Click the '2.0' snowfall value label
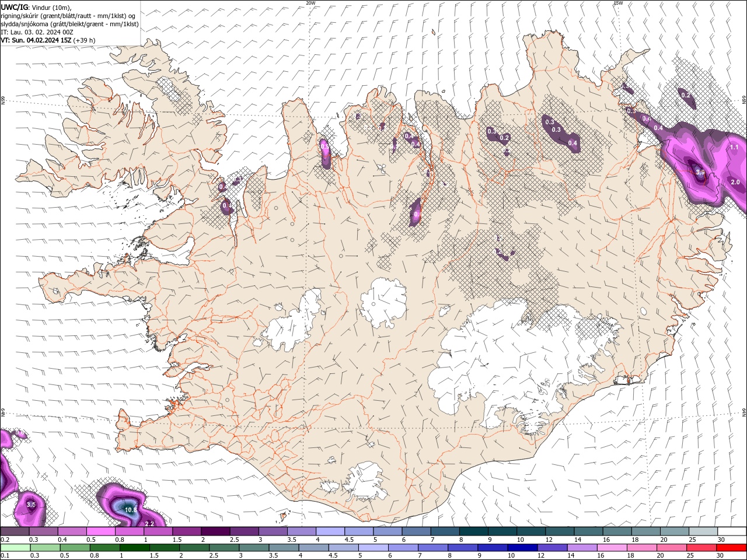The height and width of the screenshot is (560, 747). click(735, 182)
